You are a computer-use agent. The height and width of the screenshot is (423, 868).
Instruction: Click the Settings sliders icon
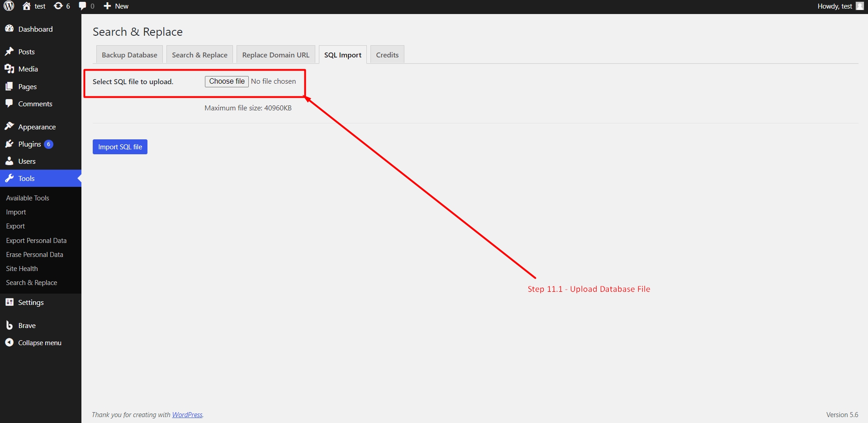pyautogui.click(x=9, y=302)
